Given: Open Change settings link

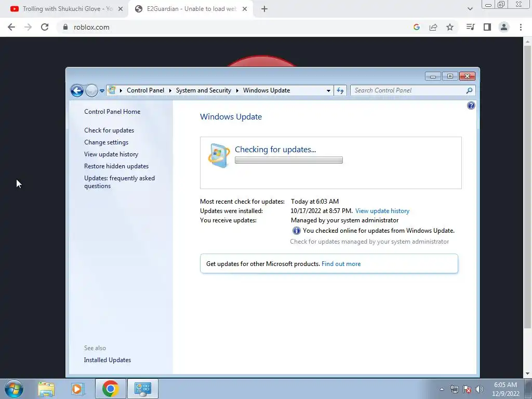Looking at the screenshot, I should click(106, 142).
